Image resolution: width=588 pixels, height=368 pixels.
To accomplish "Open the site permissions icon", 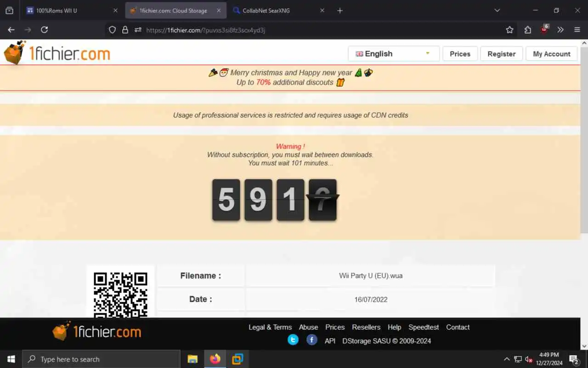I will 138,30.
